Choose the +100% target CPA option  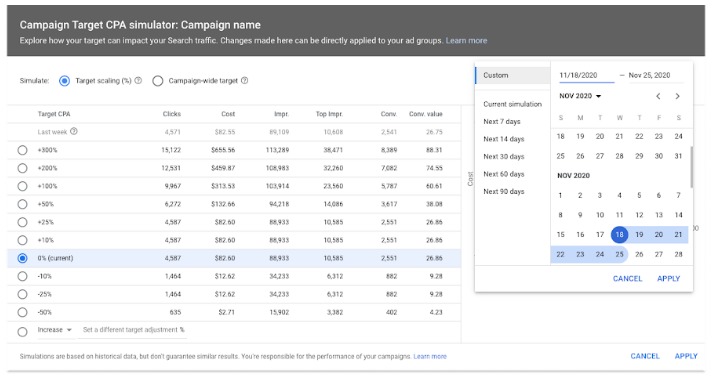coord(22,186)
